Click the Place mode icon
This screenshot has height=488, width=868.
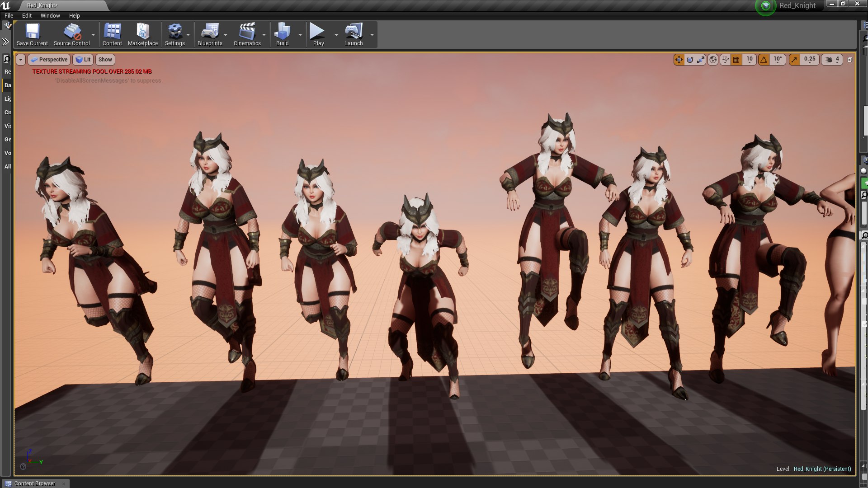pyautogui.click(x=7, y=26)
